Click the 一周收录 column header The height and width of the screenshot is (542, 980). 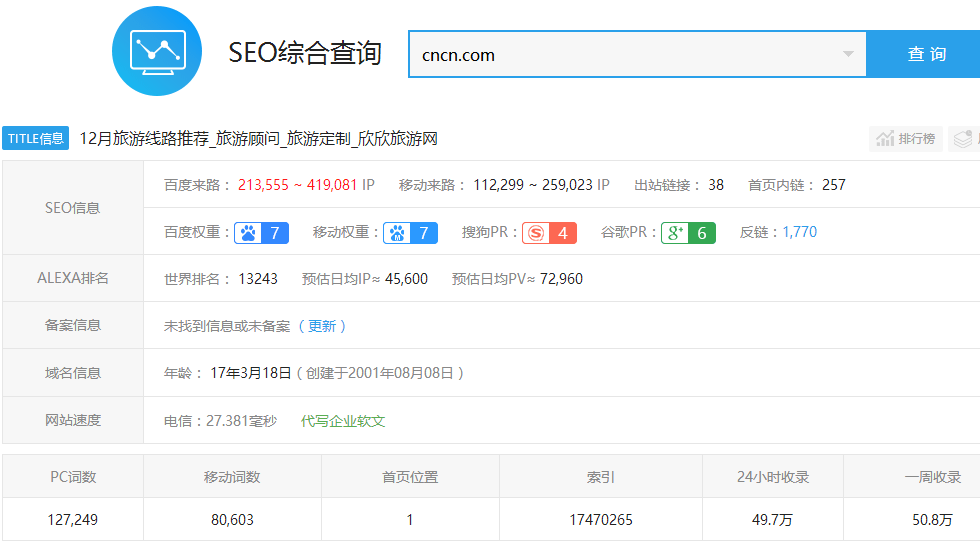932,477
